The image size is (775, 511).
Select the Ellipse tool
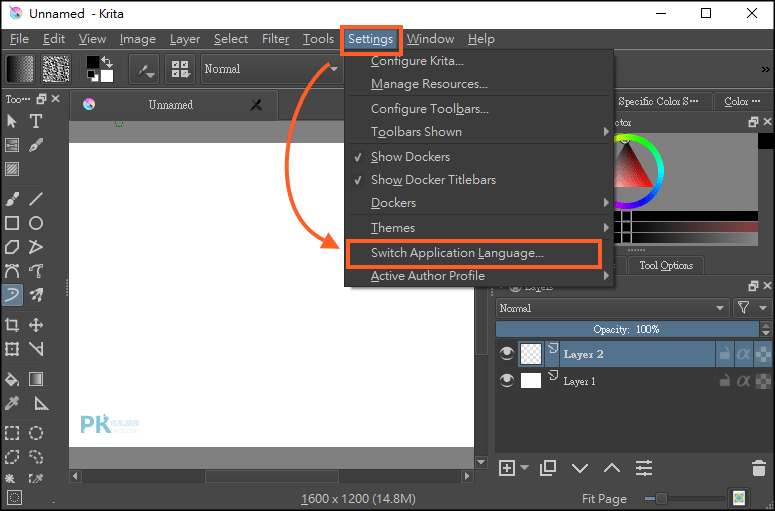coord(36,223)
